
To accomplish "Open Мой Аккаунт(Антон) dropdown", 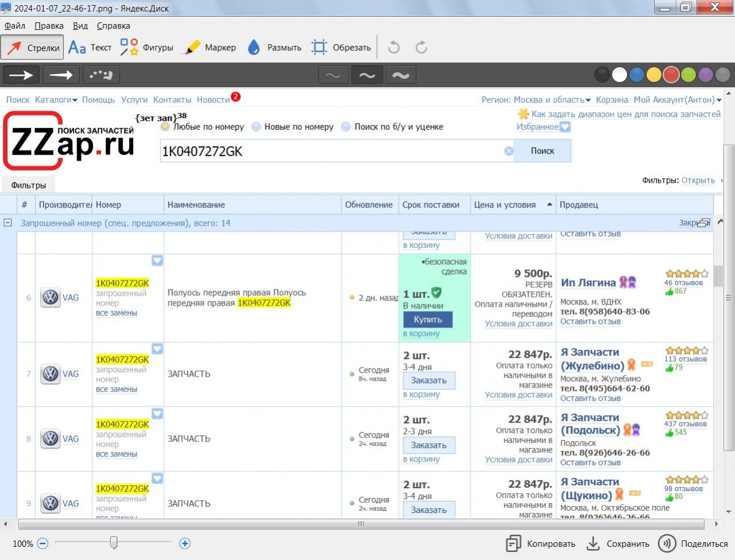I will pos(677,100).
